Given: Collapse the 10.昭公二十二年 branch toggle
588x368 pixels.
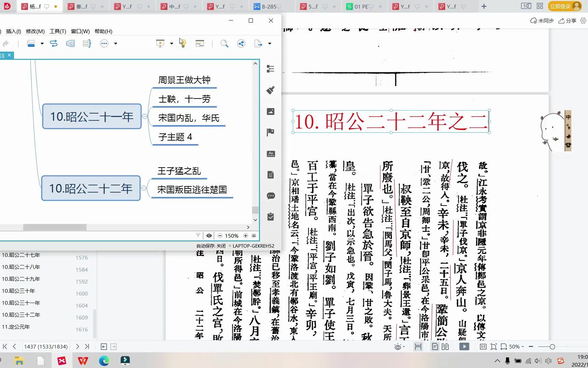Looking at the screenshot, I should click(x=144, y=188).
